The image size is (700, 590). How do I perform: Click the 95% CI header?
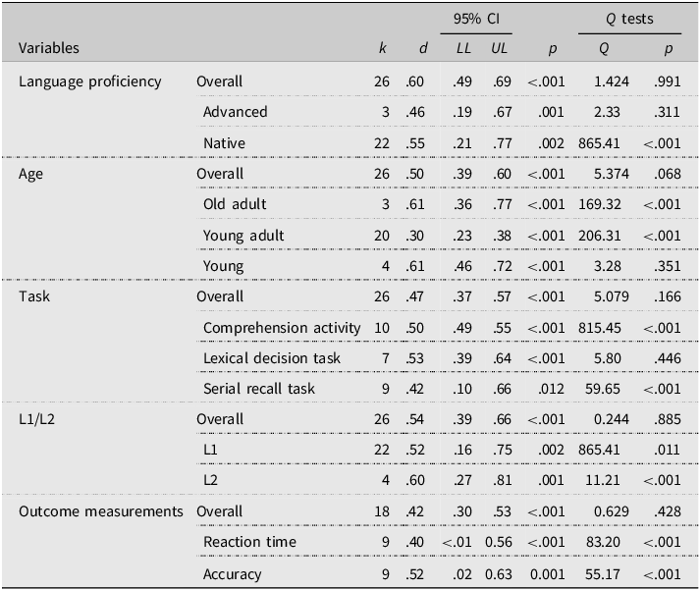[476, 19]
